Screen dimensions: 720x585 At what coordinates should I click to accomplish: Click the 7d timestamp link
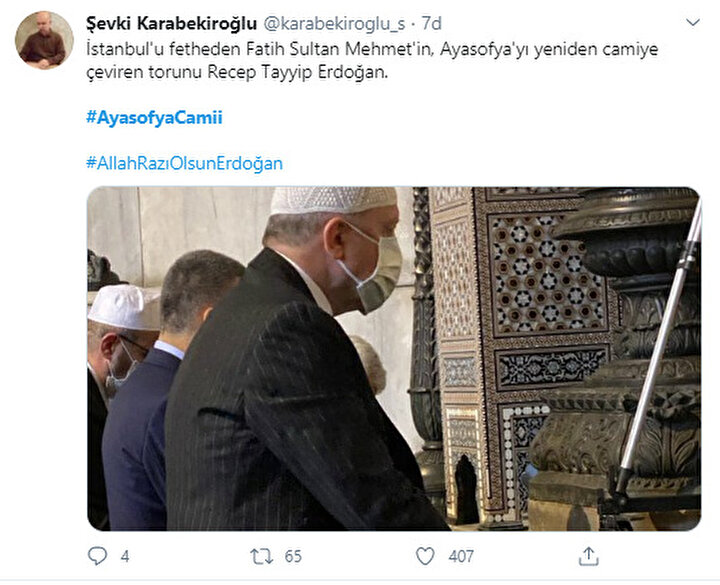click(x=432, y=23)
